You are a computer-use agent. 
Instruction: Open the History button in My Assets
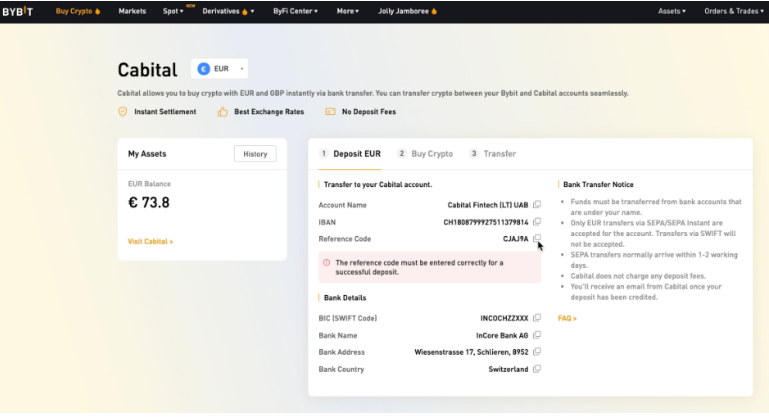click(x=255, y=154)
